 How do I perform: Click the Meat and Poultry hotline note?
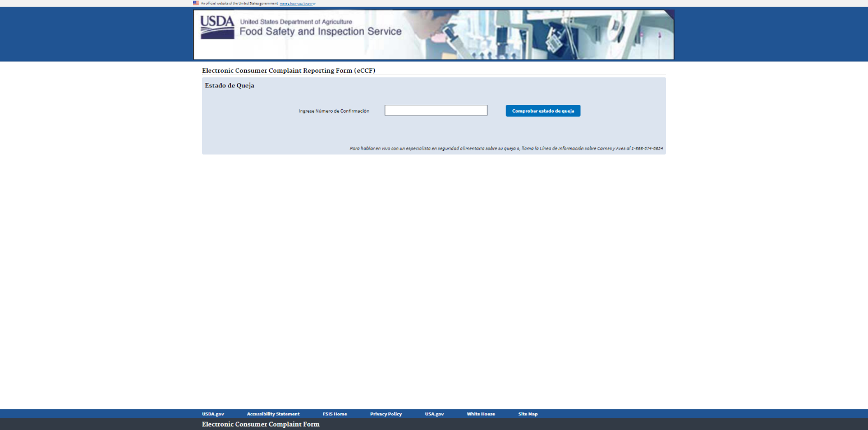click(x=506, y=149)
